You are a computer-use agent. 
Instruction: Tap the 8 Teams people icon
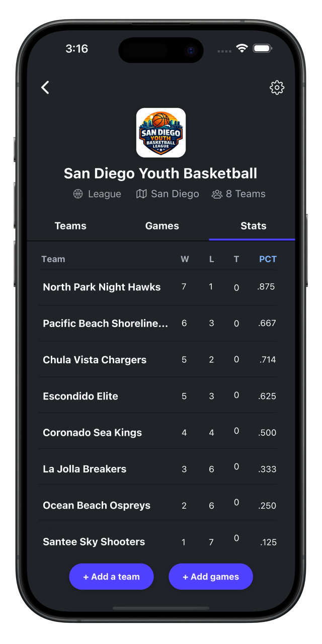pos(217,194)
